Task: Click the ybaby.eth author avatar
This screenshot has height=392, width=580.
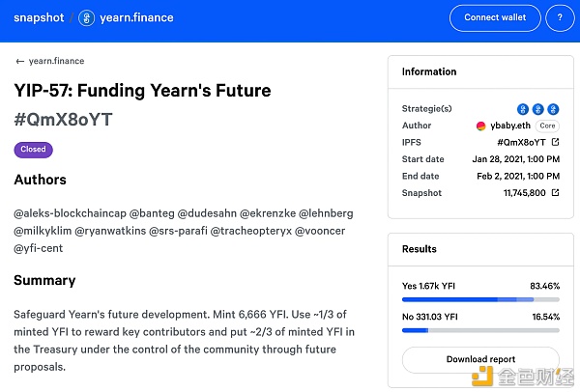Action: click(x=480, y=126)
